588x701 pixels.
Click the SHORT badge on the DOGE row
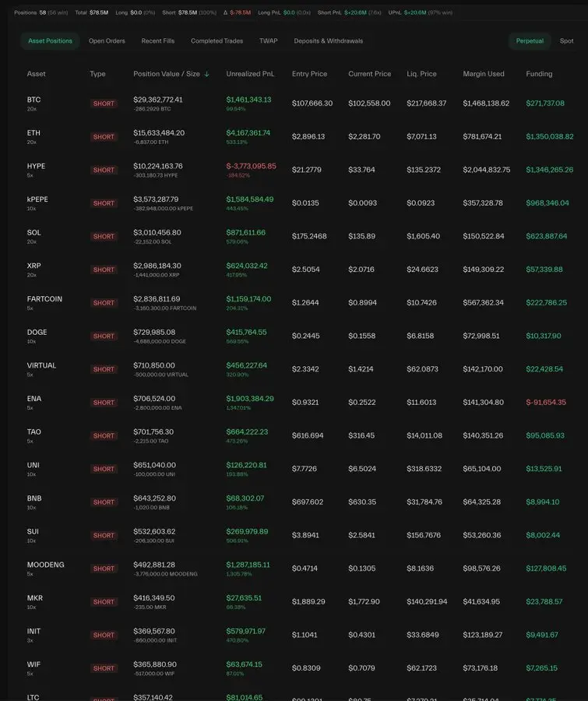point(102,336)
